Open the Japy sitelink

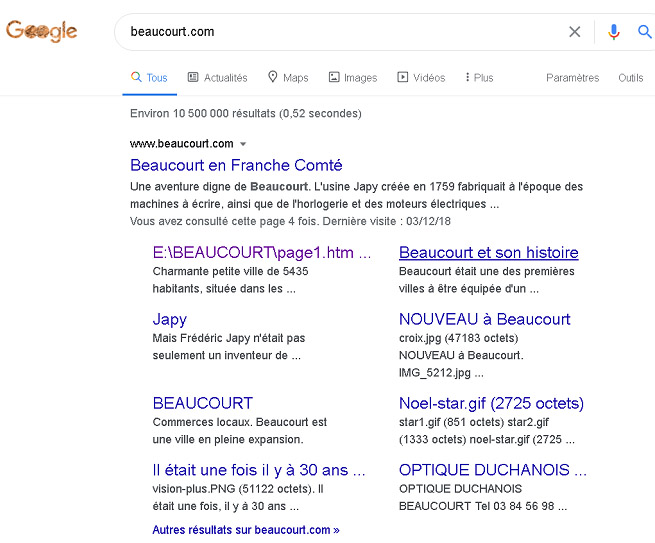pyautogui.click(x=170, y=320)
